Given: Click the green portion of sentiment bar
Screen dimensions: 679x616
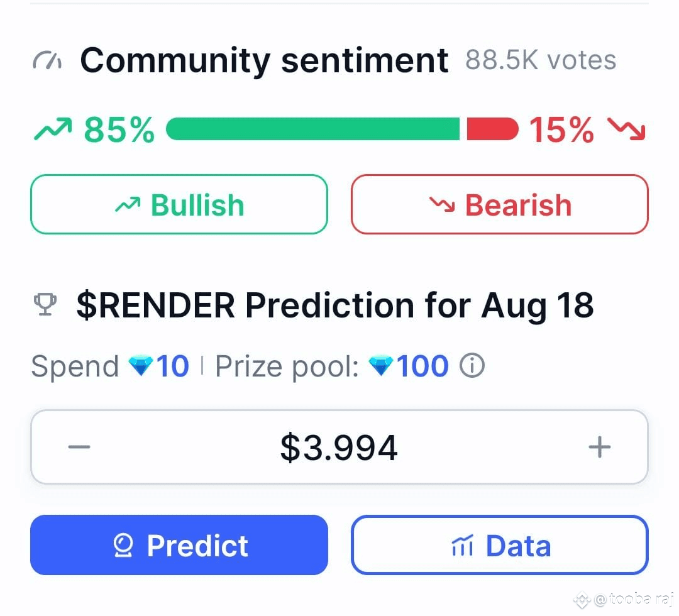Looking at the screenshot, I should click(x=312, y=129).
